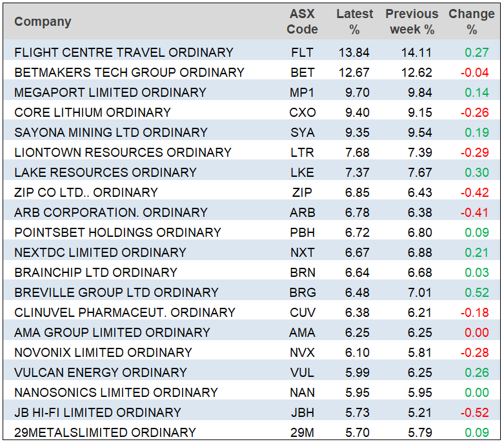Select the Change % column header
The width and height of the screenshot is (504, 444).
[x=471, y=22]
